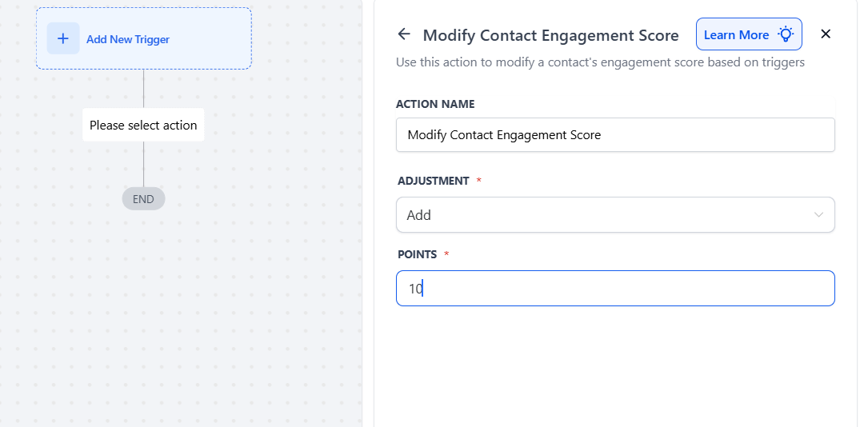Click the connector line above the END node
The image size is (868, 427).
144,164
